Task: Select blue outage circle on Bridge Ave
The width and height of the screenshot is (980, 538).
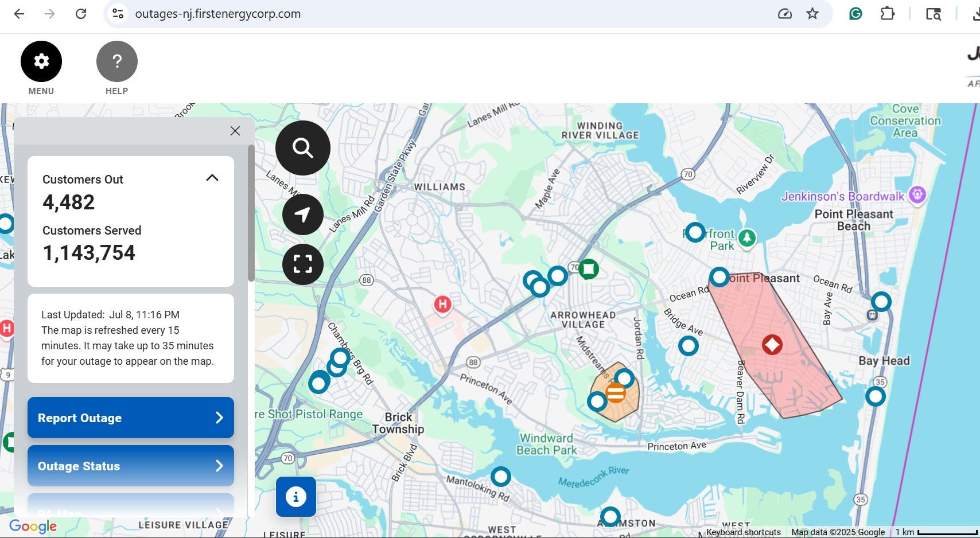Action: [689, 346]
